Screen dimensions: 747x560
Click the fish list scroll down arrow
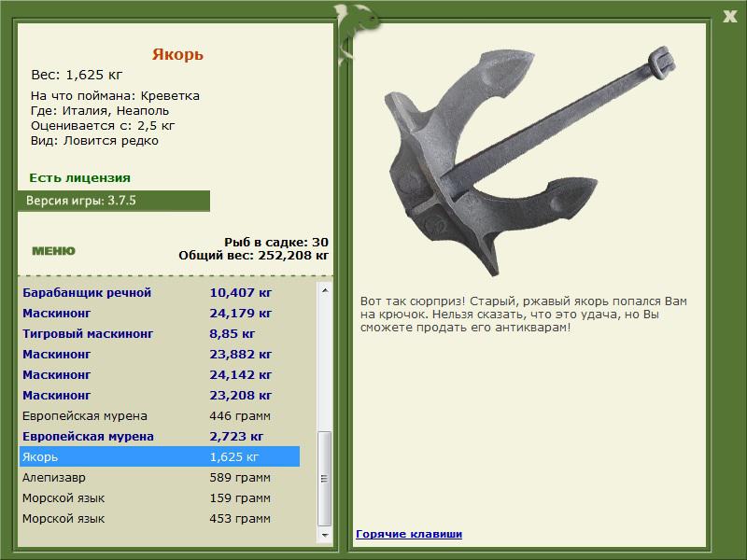(324, 535)
